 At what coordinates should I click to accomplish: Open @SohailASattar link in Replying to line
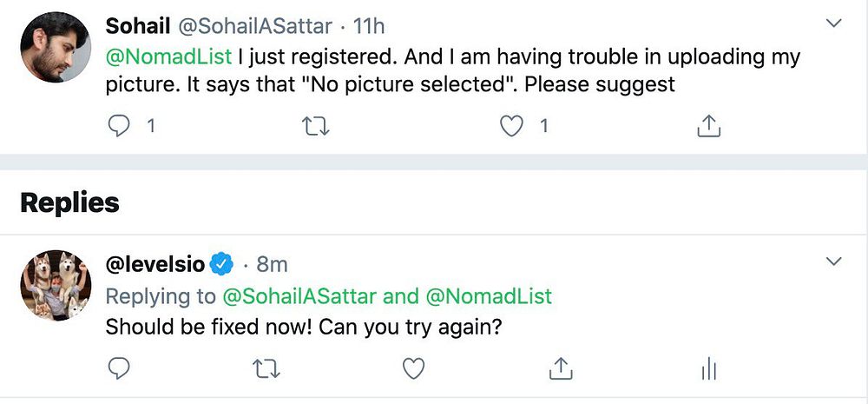[x=299, y=296]
